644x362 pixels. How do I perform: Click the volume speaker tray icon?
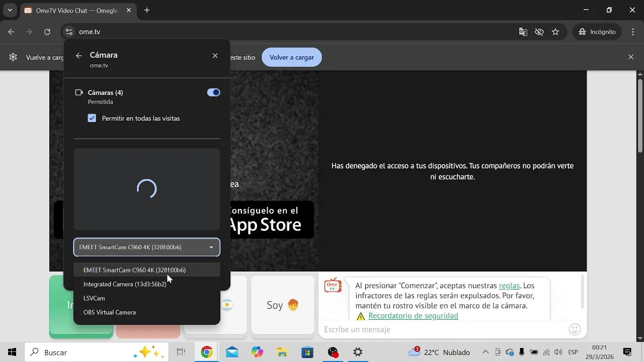(x=558, y=352)
